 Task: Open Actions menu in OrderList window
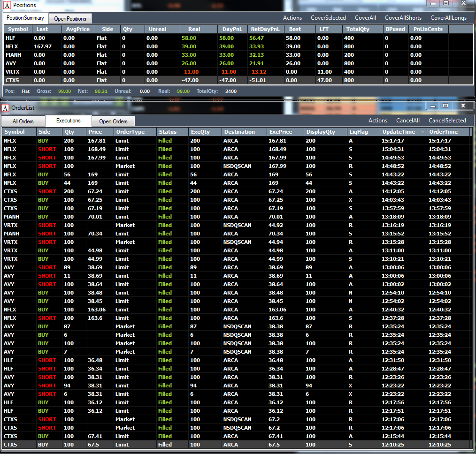tap(377, 121)
